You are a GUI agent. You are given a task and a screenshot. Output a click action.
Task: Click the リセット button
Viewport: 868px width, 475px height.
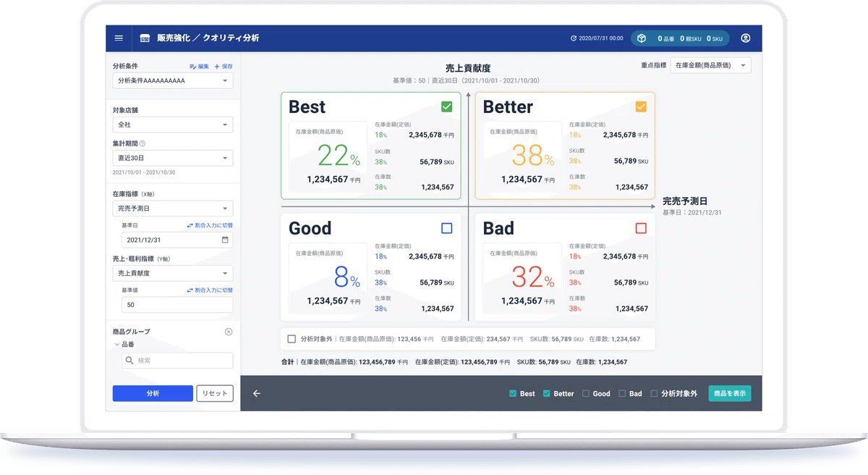(215, 393)
